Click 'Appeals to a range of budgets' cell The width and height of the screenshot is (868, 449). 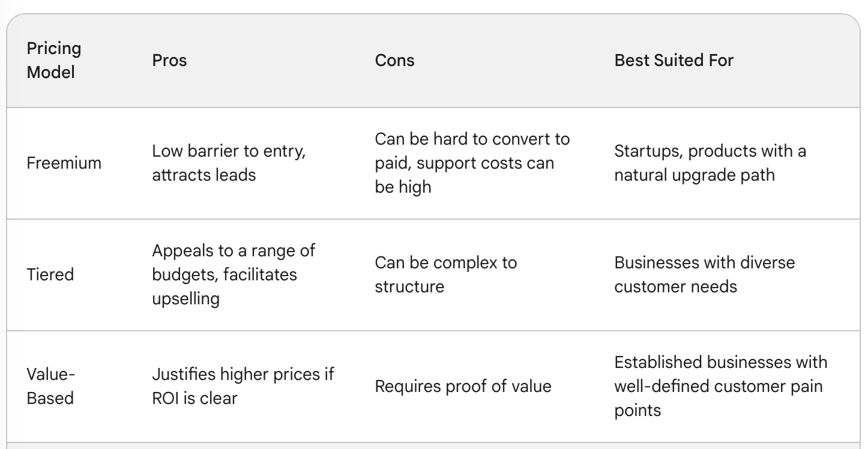(233, 274)
